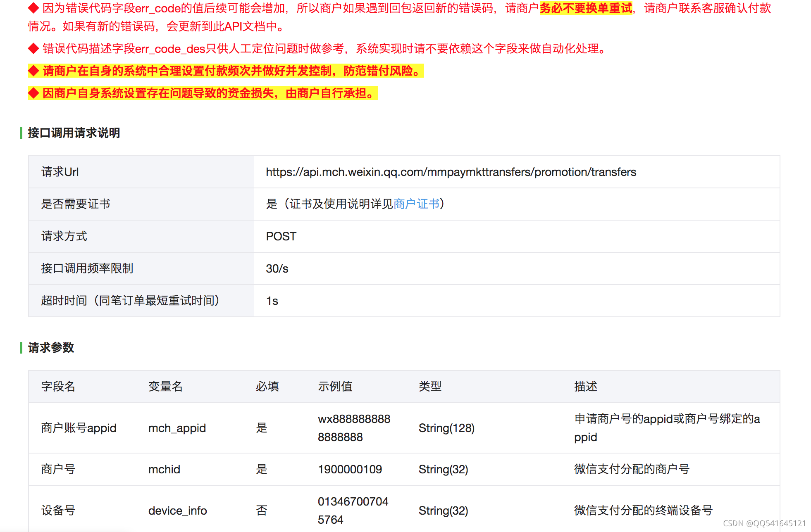Click the 字段名 column header
The height and width of the screenshot is (532, 811).
(58, 387)
